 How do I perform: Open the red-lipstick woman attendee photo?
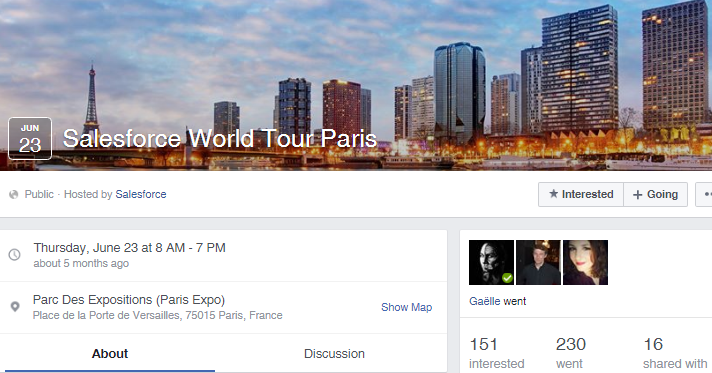585,263
